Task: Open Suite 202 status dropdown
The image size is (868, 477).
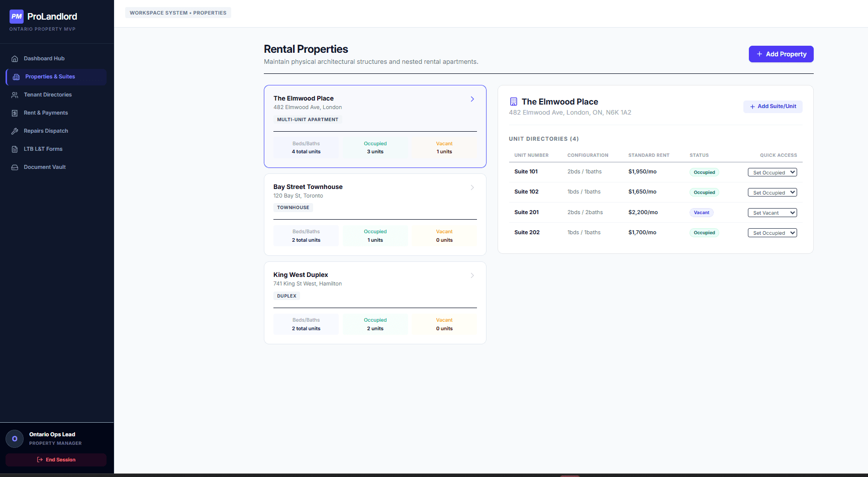Action: click(x=773, y=233)
